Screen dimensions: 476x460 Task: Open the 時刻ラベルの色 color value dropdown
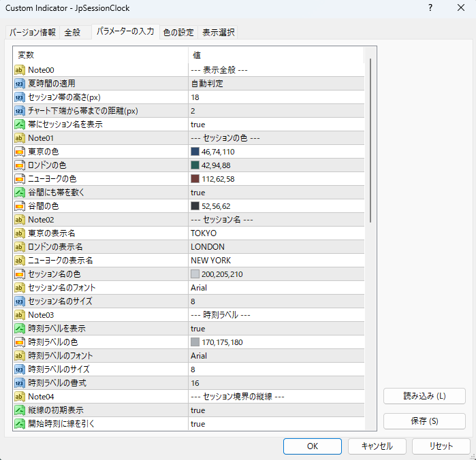click(x=276, y=342)
